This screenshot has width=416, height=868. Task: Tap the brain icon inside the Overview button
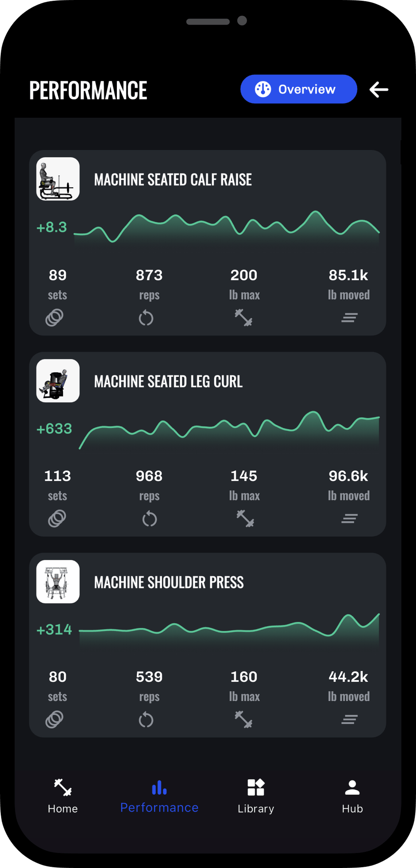(x=263, y=89)
